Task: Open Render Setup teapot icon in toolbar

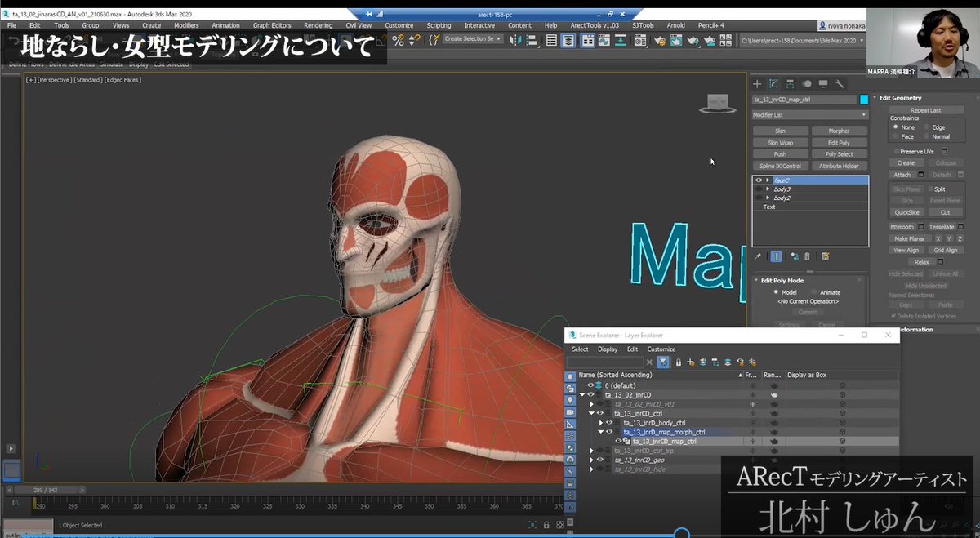Action: (x=660, y=40)
